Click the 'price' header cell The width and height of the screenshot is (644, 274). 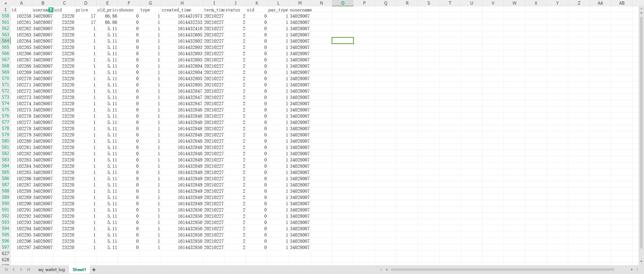point(86,10)
